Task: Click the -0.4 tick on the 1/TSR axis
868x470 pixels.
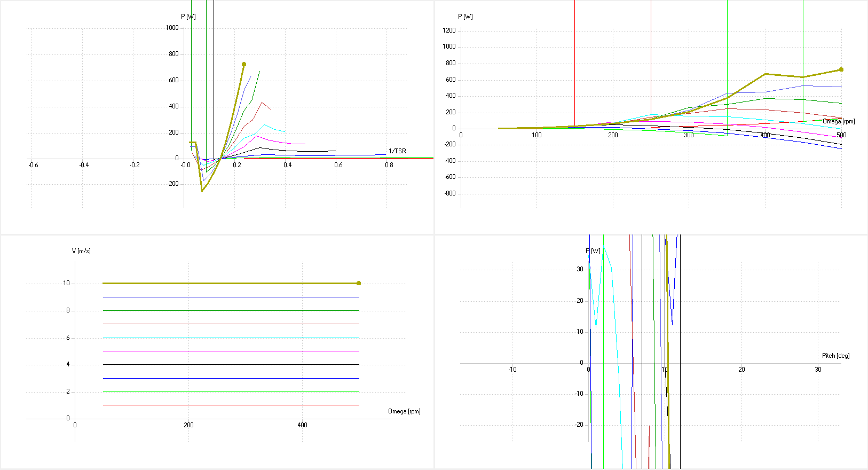Action: tap(84, 165)
